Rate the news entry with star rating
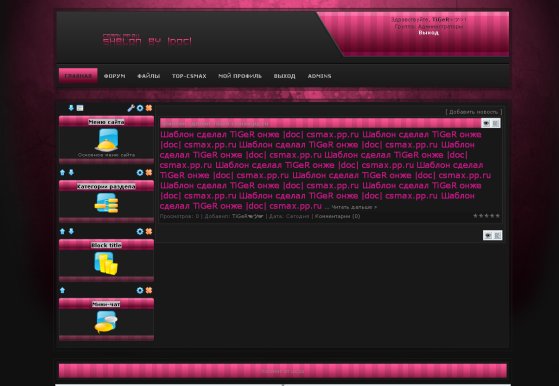Viewport: 559px width, 386px height. pyautogui.click(x=486, y=216)
